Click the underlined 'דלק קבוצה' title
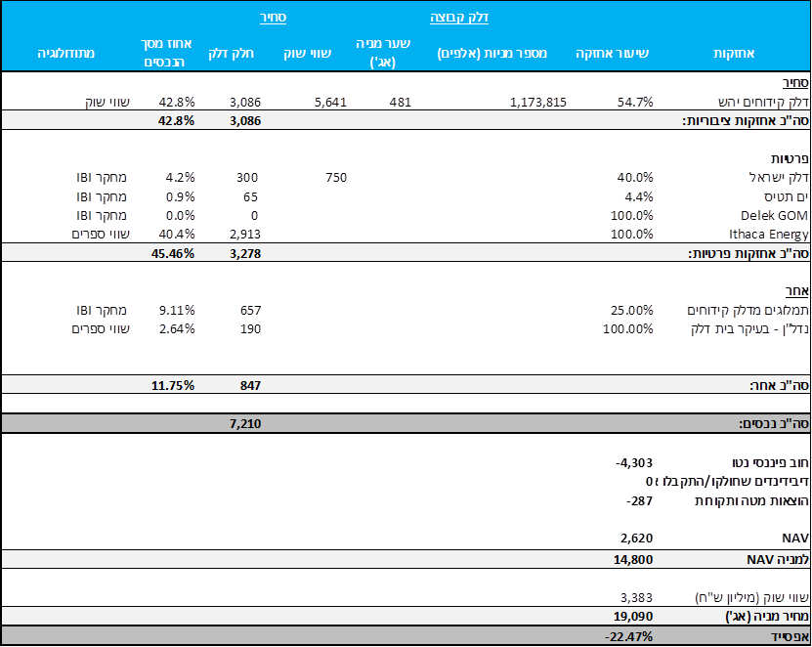The image size is (812, 647). pos(459,18)
